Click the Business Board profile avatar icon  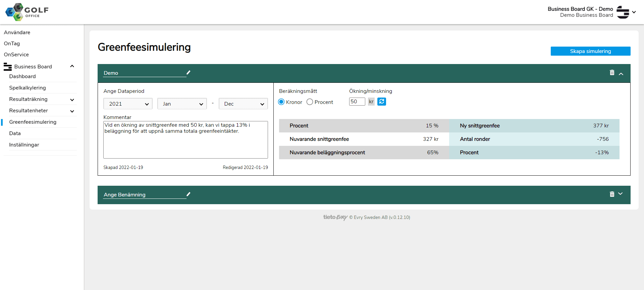coord(623,12)
